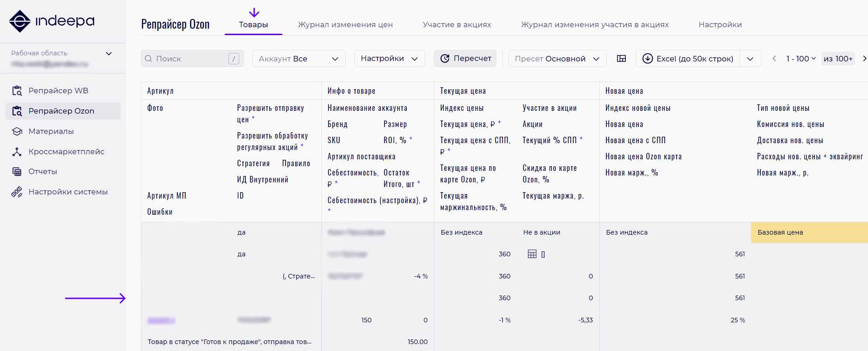Click the table icon in Акции cell

click(532, 254)
